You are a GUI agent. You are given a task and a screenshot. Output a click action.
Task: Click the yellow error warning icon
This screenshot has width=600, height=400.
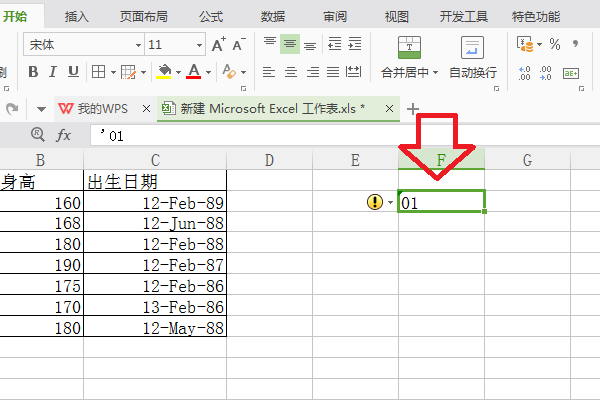point(375,201)
